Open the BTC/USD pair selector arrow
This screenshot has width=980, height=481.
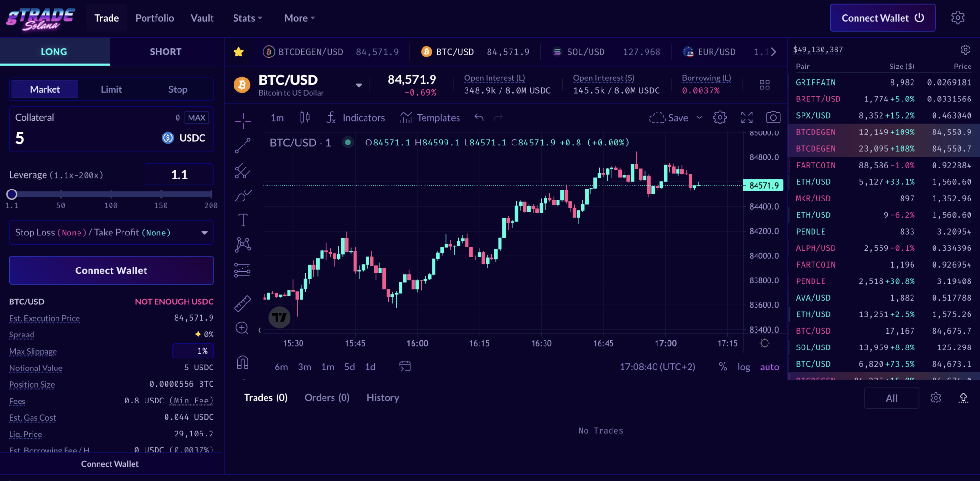coord(359,86)
